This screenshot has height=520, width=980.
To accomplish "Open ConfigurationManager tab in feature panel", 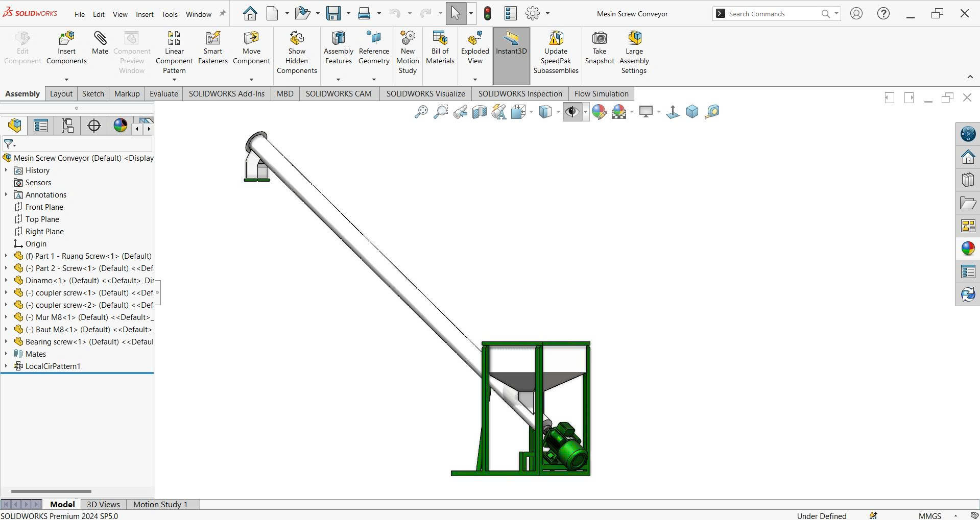I will 67,126.
